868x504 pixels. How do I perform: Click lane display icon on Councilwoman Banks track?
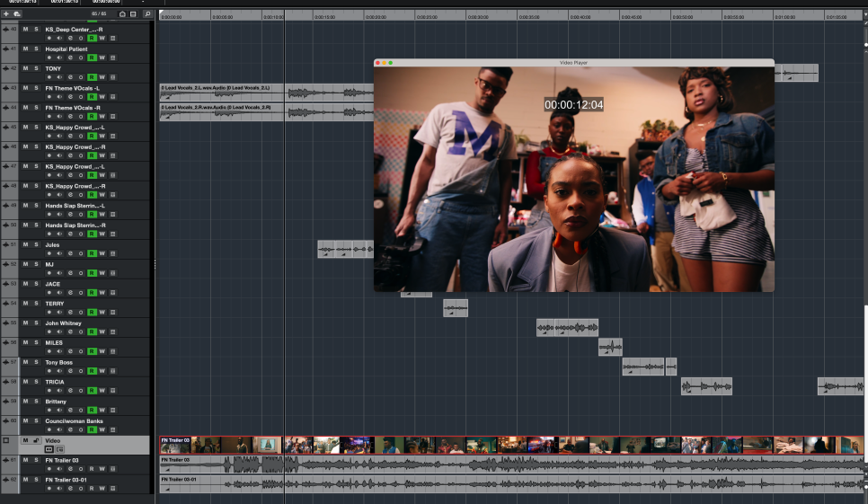(x=113, y=429)
